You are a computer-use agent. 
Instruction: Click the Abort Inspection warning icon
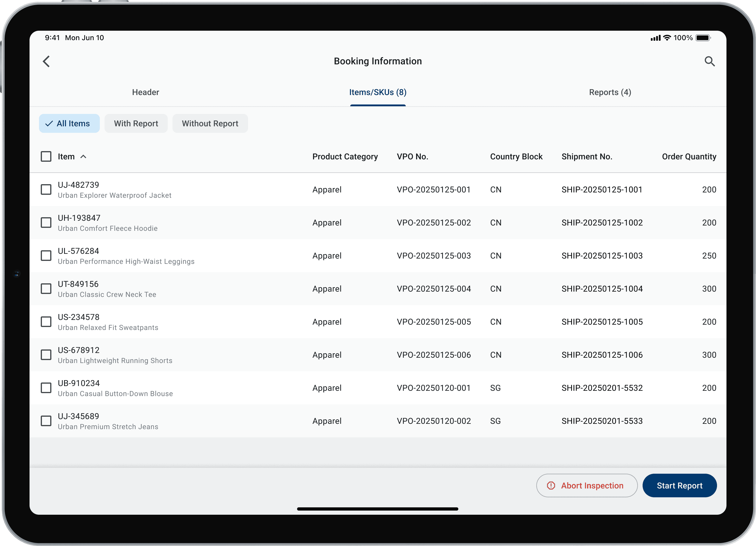tap(551, 485)
